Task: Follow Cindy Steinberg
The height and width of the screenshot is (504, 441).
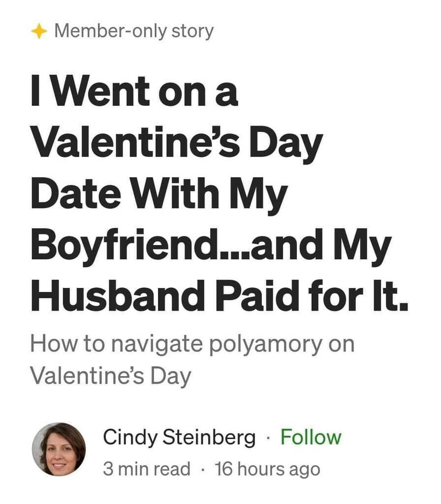Action: (x=311, y=437)
